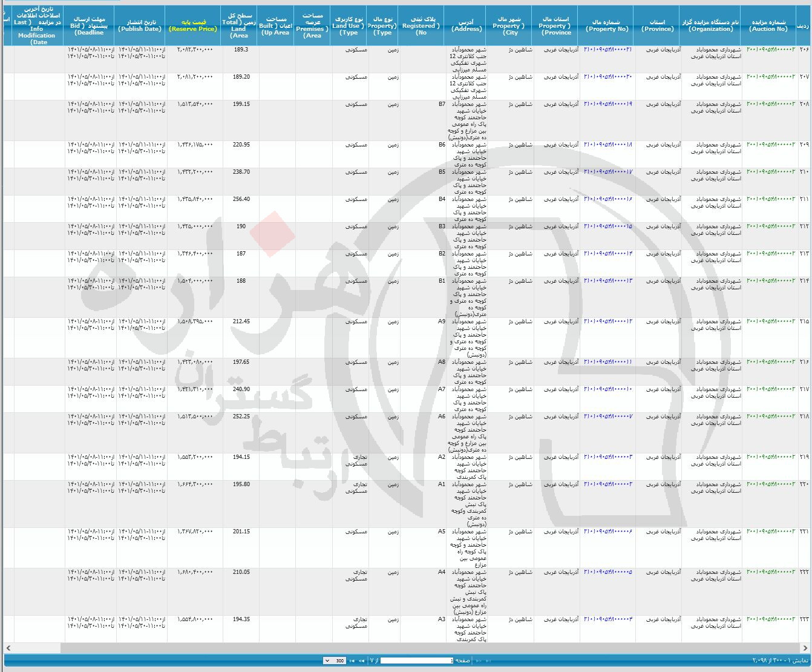
Task: Open the property number link in row ۲۰۷
Action: pos(607,77)
